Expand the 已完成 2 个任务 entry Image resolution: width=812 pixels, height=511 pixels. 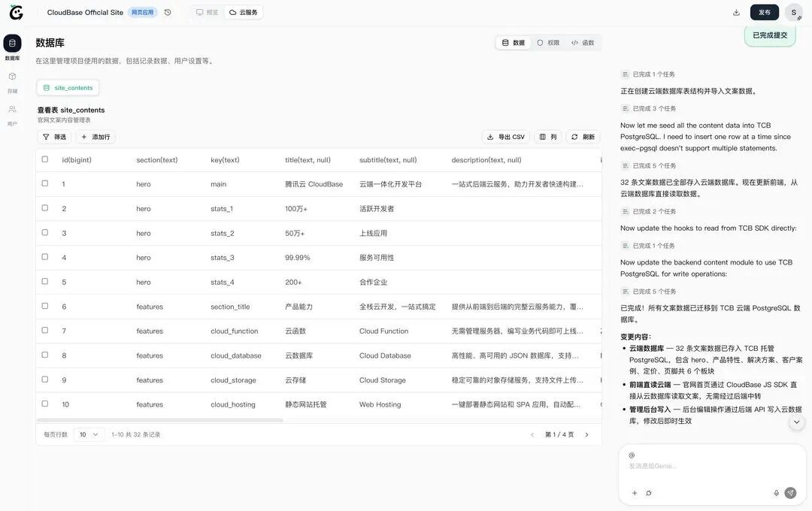pyautogui.click(x=648, y=211)
